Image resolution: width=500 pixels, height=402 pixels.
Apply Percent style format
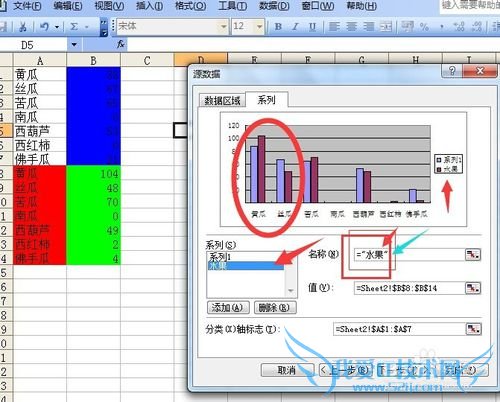coord(424,26)
